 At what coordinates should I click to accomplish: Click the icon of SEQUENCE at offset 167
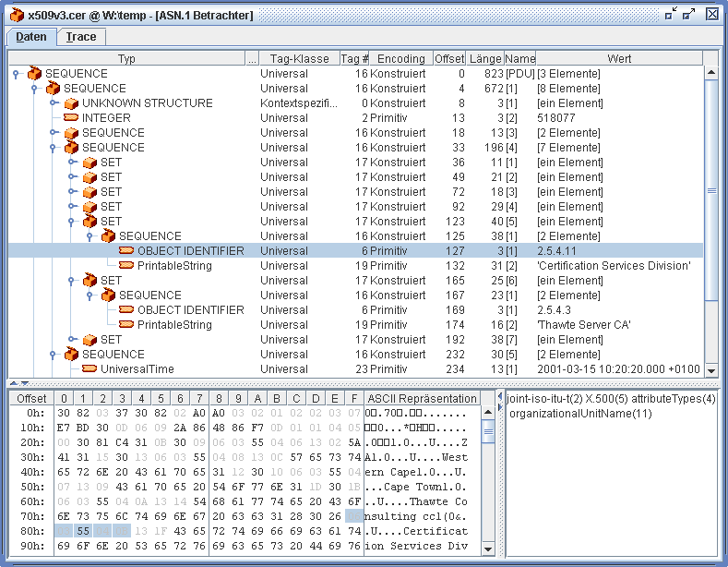(108, 296)
